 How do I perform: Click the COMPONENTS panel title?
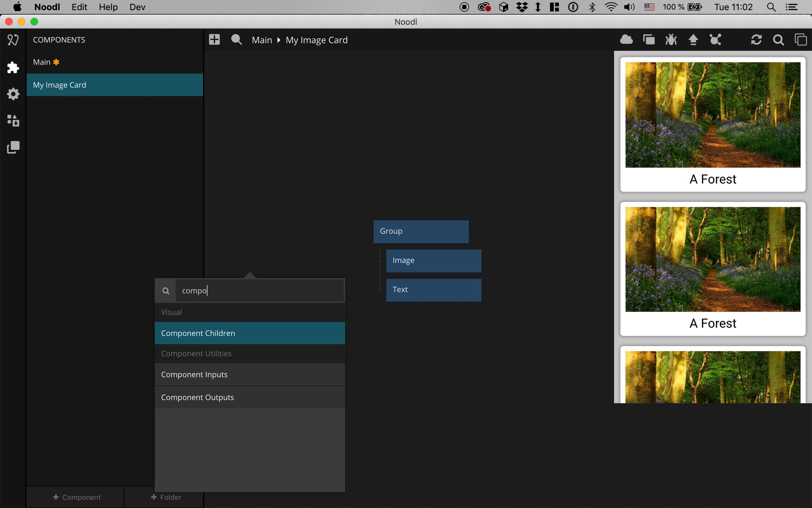[x=59, y=40]
